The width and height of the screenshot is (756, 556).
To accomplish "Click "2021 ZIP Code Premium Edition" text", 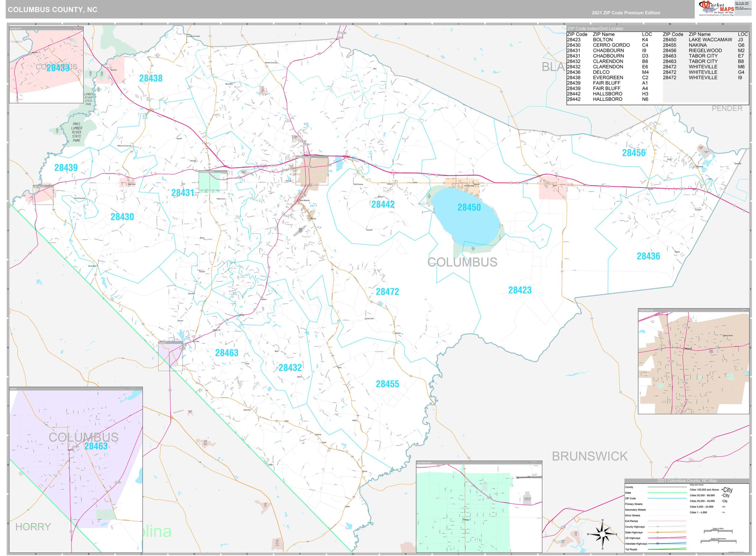I will pyautogui.click(x=626, y=13).
